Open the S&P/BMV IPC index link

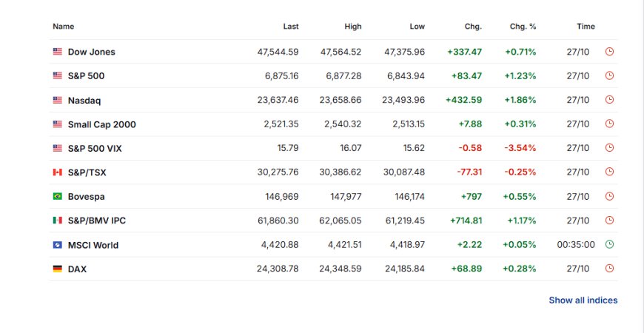click(x=97, y=221)
